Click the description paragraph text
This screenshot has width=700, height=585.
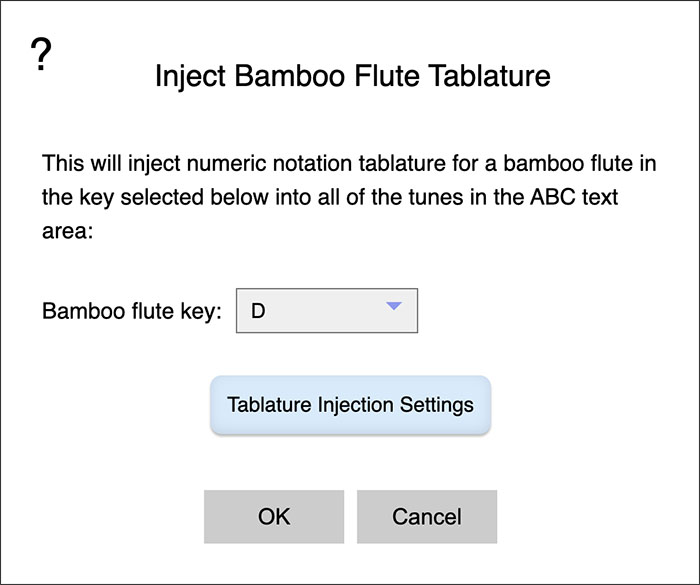pyautogui.click(x=349, y=197)
